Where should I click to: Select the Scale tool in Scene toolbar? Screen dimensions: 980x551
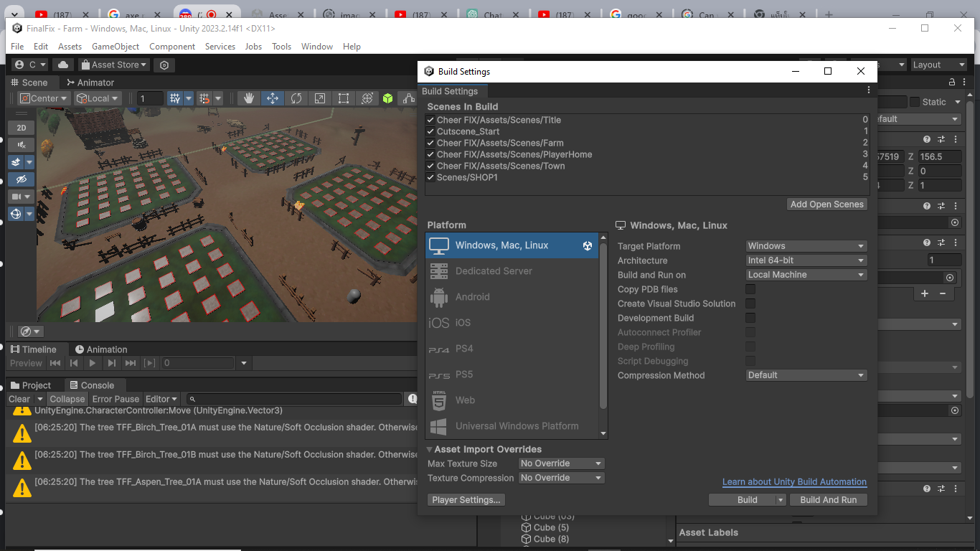[x=320, y=98]
